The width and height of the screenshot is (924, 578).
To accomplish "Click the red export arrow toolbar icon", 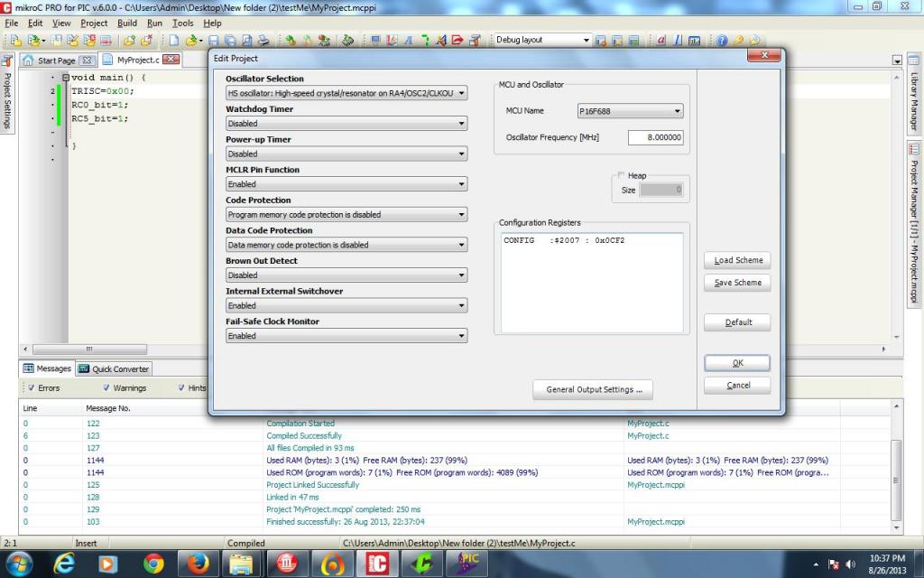I will pos(457,40).
